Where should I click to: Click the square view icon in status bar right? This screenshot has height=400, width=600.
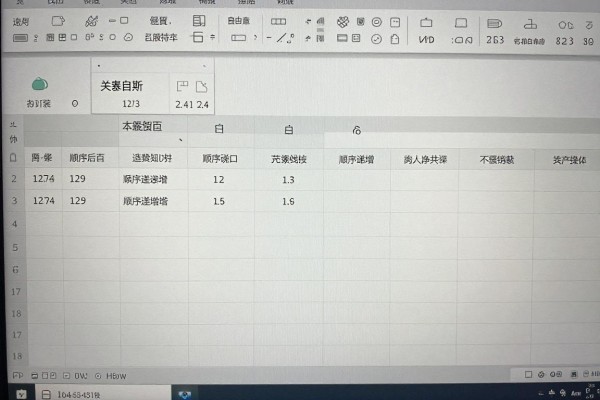click(x=528, y=374)
